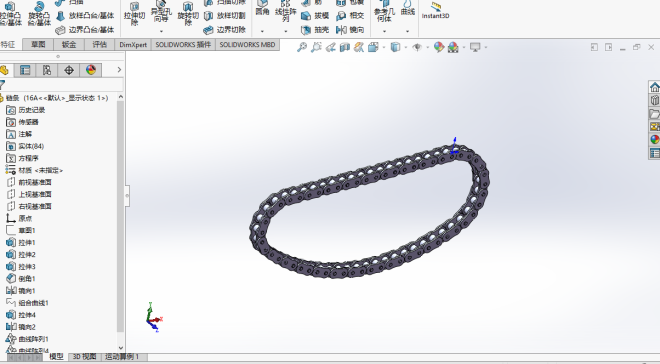
Task: Select the 抽壳 shell tool
Action: coord(315,30)
